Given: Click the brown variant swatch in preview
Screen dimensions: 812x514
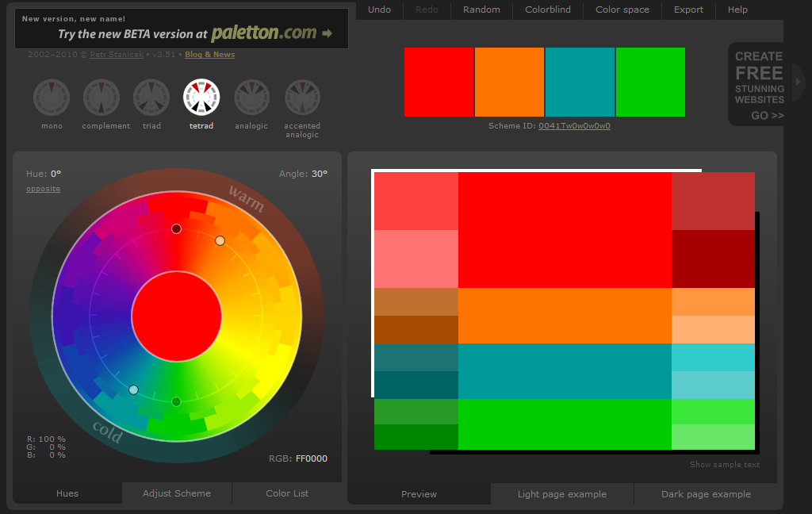Looking at the screenshot, I should pos(416,329).
